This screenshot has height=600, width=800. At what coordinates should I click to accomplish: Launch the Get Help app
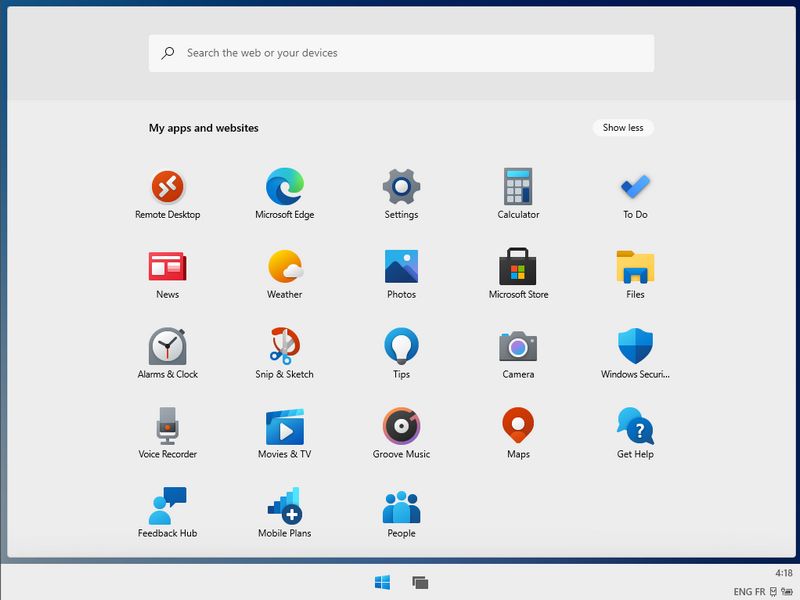635,433
